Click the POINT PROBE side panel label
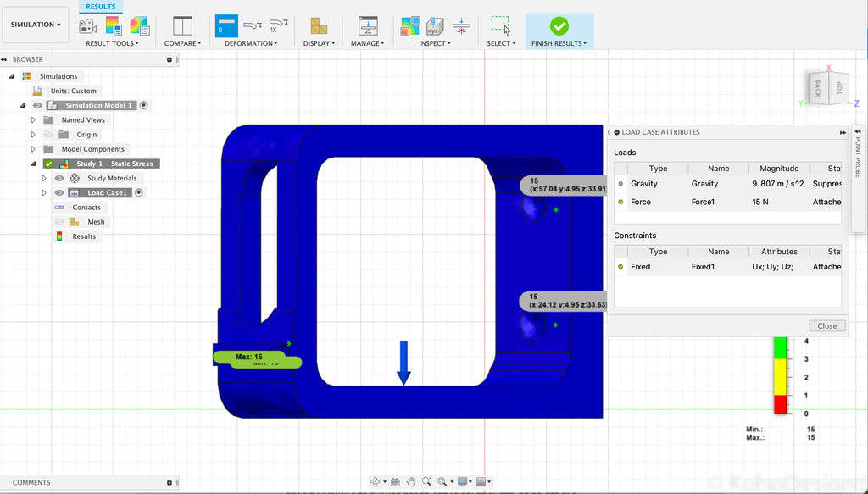This screenshot has width=868, height=494. tap(858, 156)
